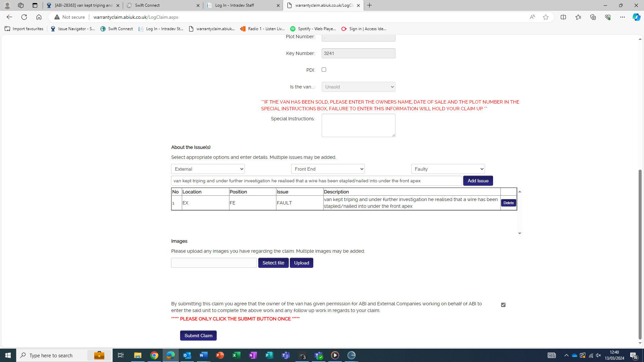644x362 pixels.
Task: Add page to favourites star icon
Action: (x=546, y=17)
